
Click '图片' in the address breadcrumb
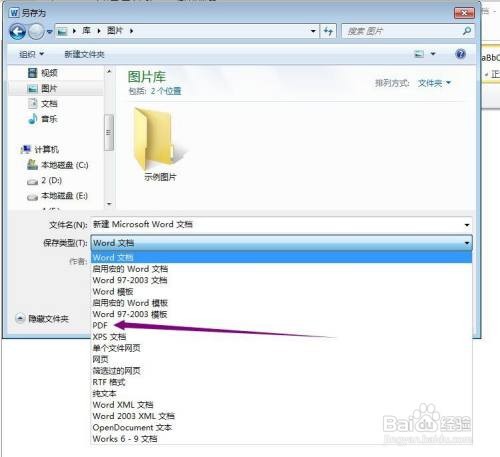pos(115,31)
